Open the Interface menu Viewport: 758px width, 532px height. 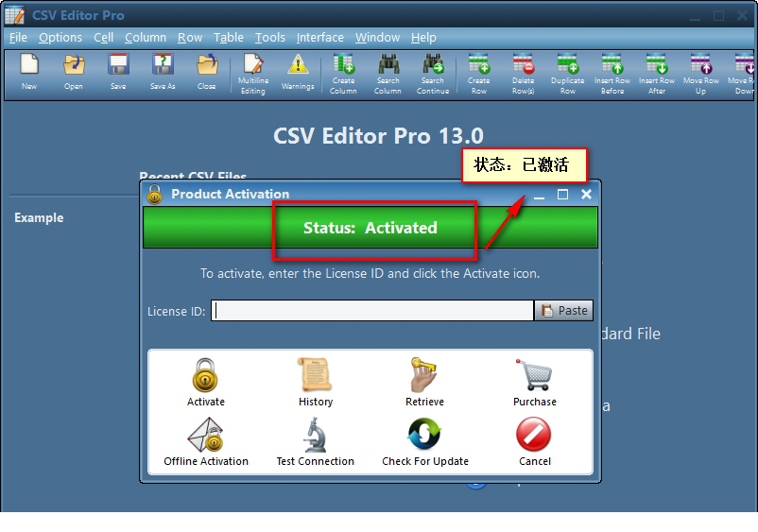[320, 38]
